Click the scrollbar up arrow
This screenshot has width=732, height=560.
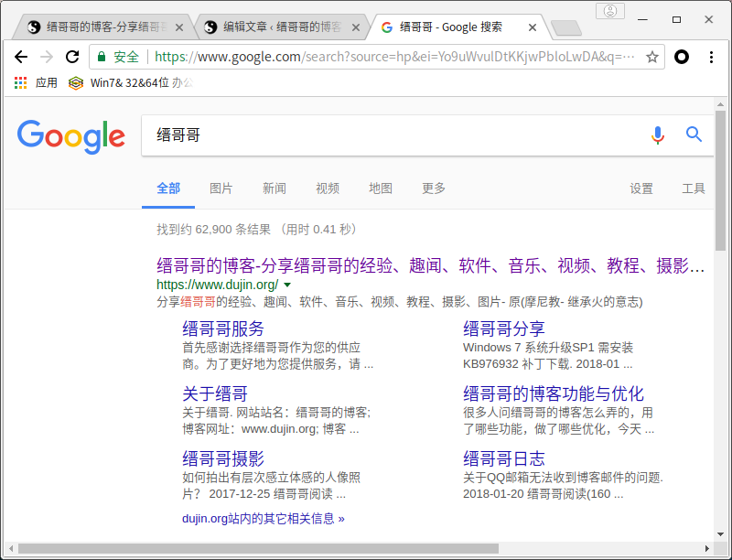tap(720, 104)
